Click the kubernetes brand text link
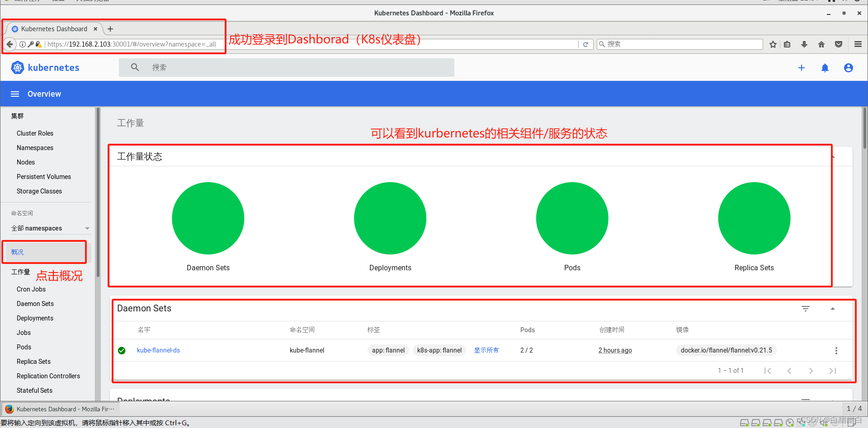 [54, 68]
